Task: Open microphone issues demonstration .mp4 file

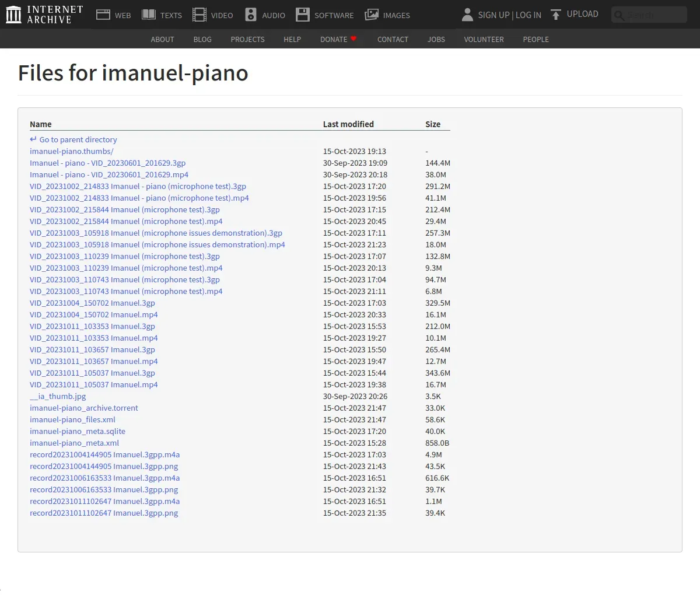Action: (157, 244)
